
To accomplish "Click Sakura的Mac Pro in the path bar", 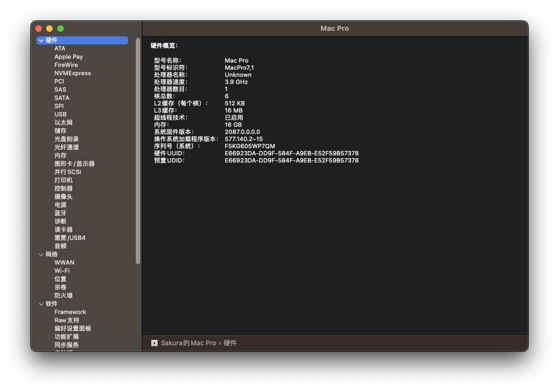I will tap(188, 343).
